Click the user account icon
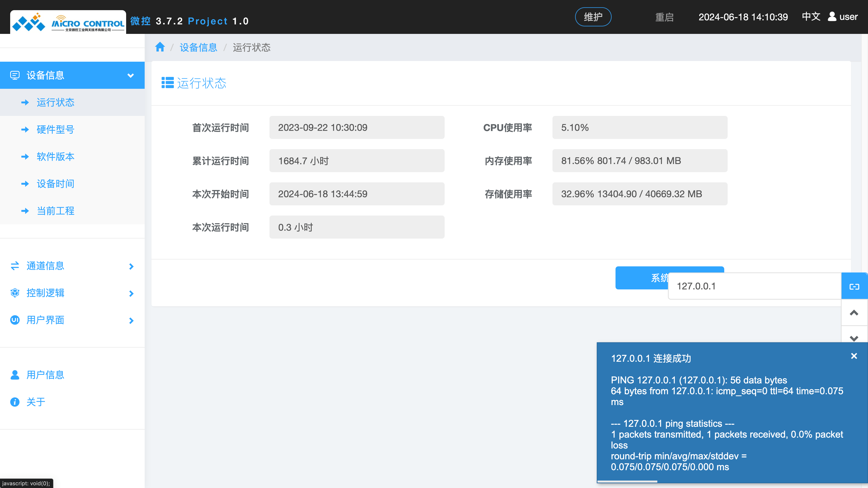This screenshot has width=868, height=488. 832,16
